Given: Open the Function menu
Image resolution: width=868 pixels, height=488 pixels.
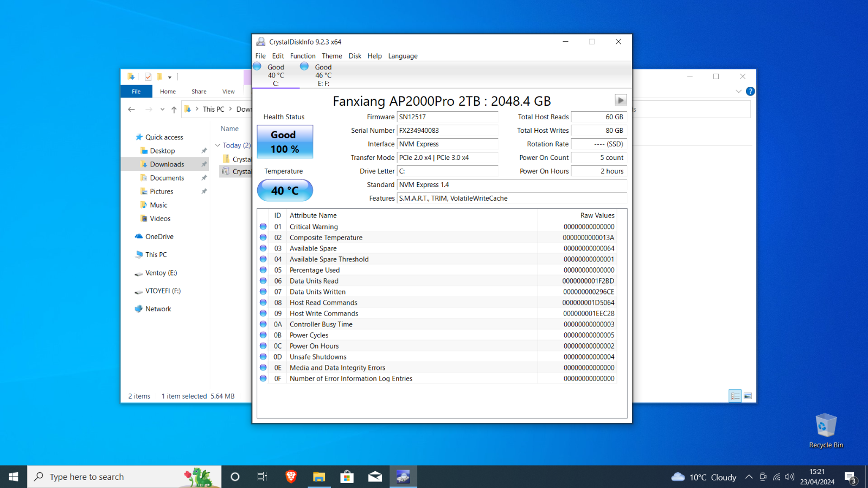Looking at the screenshot, I should tap(303, 56).
